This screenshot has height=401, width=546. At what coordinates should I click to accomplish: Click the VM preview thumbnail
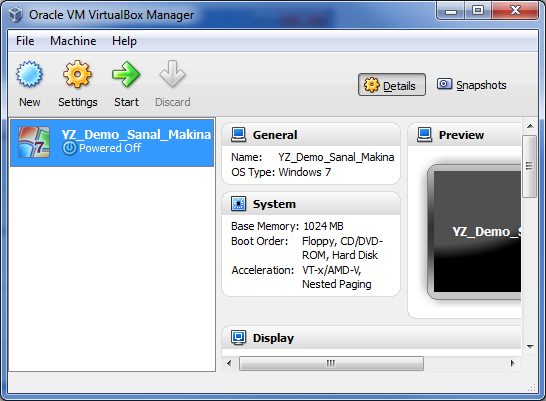point(474,231)
